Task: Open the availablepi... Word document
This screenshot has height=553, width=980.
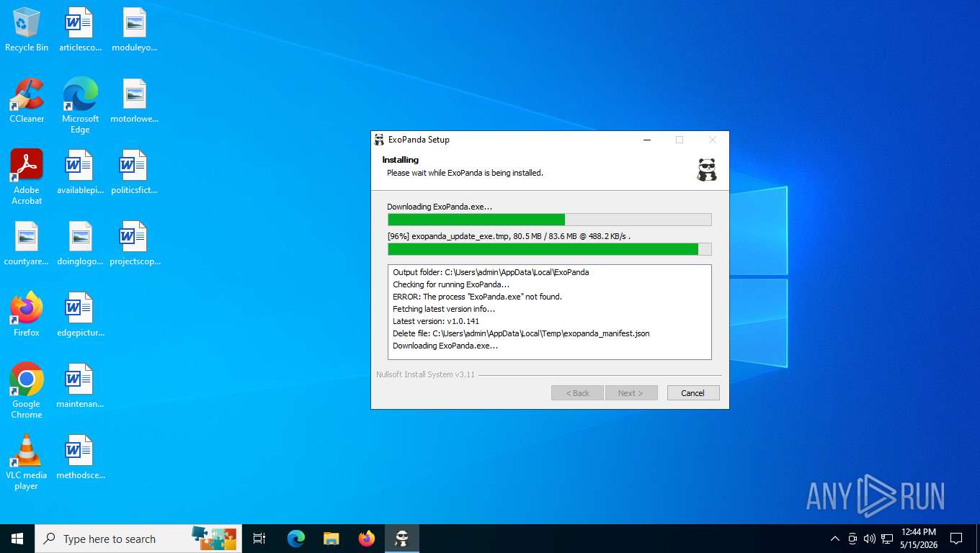Action: (80, 172)
